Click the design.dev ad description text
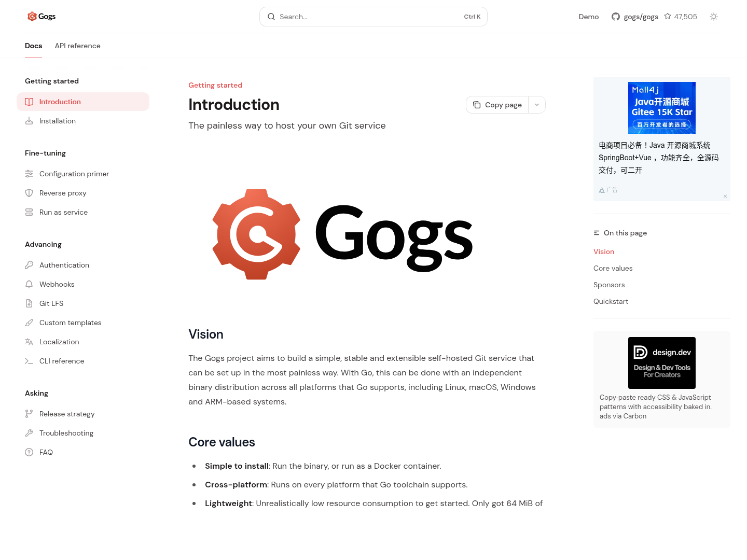Screen dimensions: 747x560 point(656,402)
